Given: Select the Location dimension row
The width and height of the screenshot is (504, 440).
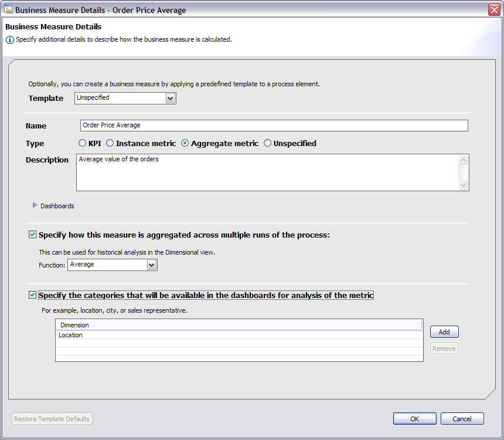Looking at the screenshot, I should pos(239,335).
